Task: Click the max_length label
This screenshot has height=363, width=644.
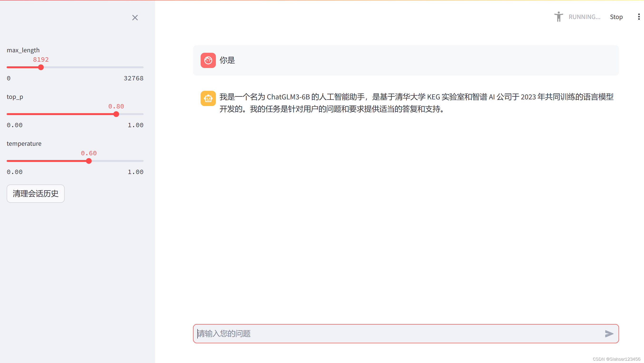Action: [23, 50]
